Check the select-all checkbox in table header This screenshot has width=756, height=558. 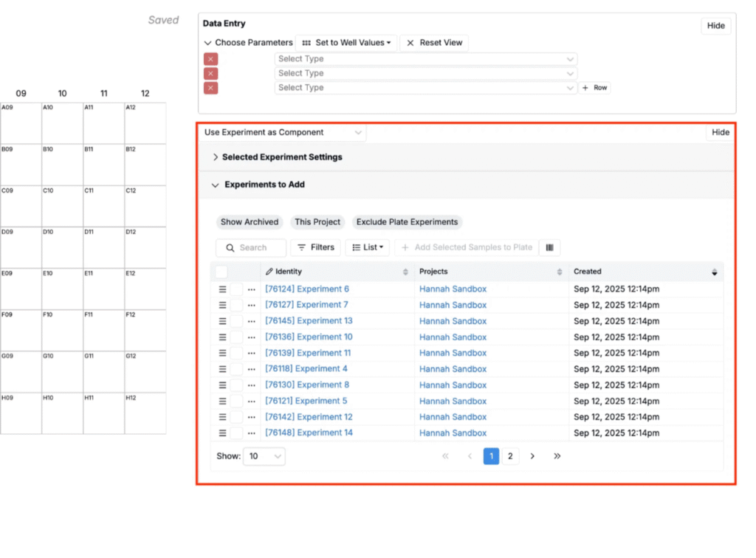tap(221, 272)
